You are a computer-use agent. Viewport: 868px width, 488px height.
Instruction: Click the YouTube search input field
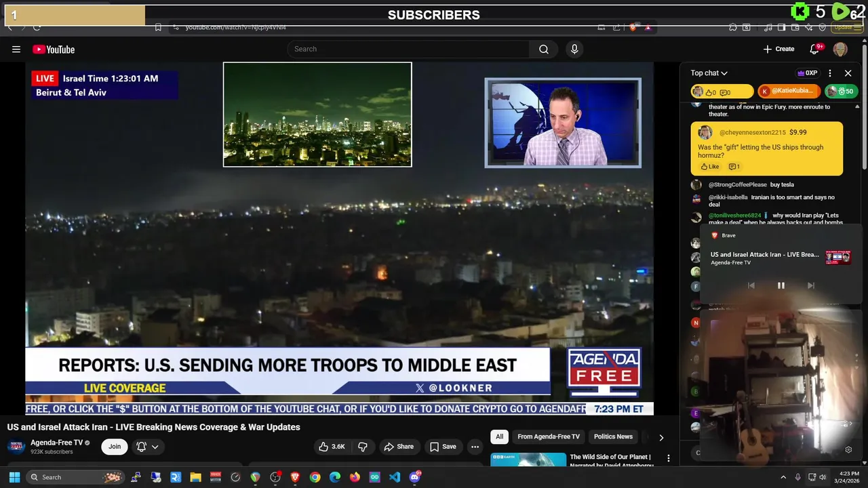point(408,49)
